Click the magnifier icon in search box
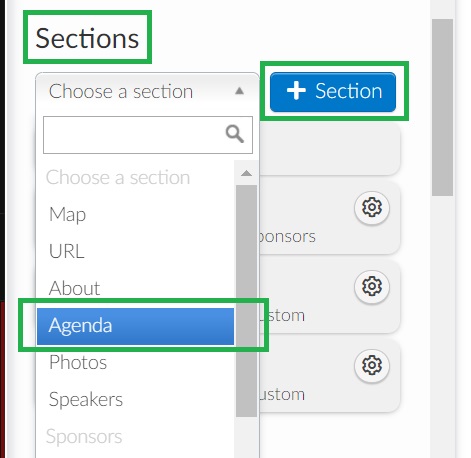 tap(235, 134)
